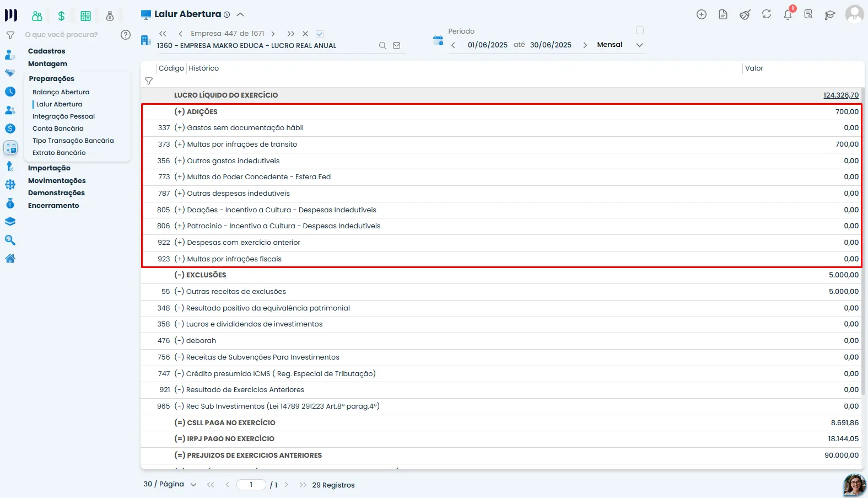This screenshot has width=868, height=498.
Task: Click the page number input field
Action: click(x=251, y=485)
